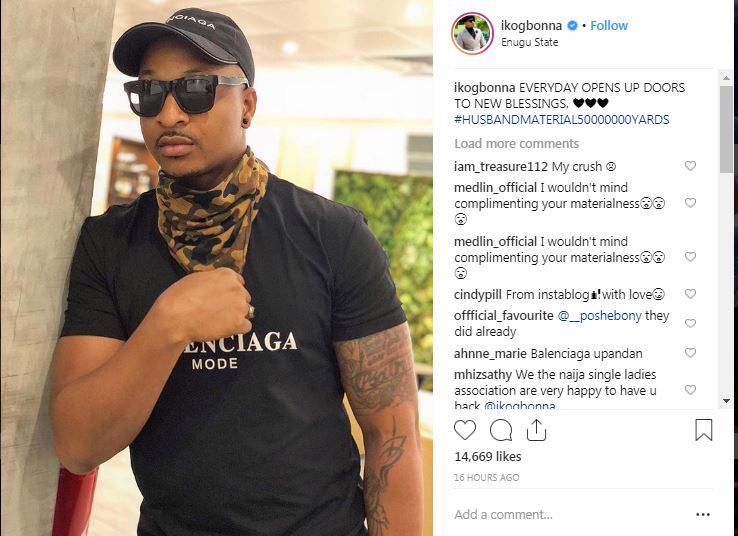Open the ikogbonna profile picture
Viewport: 738px width, 536px height.
pos(472,34)
